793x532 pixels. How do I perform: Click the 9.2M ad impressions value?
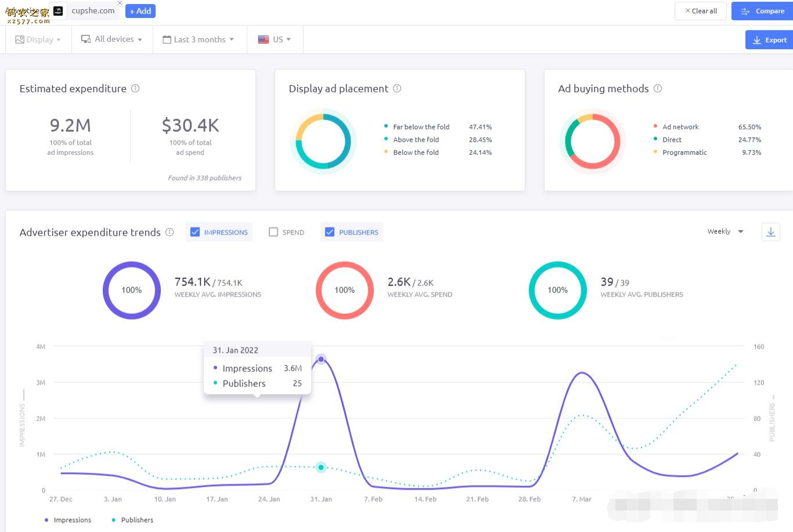click(70, 125)
